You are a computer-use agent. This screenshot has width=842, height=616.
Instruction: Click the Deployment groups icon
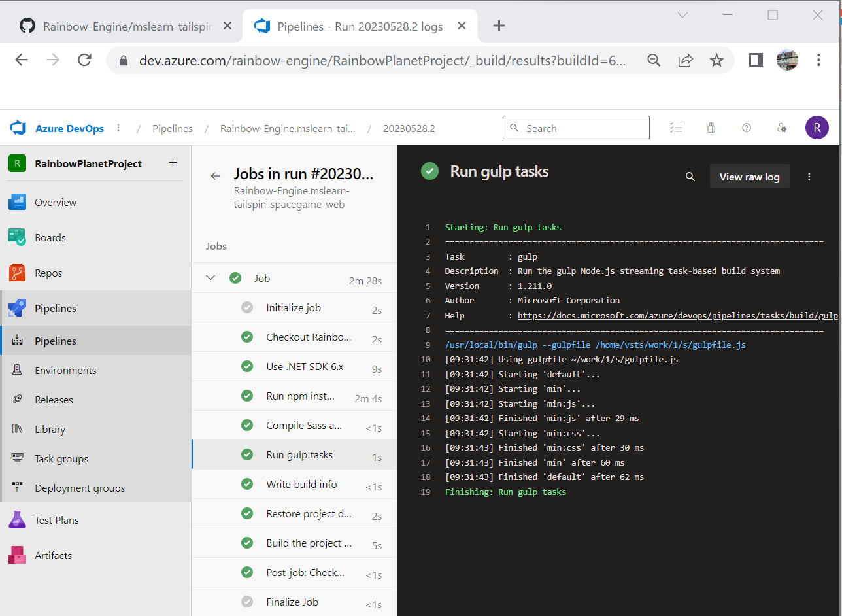[x=18, y=488]
